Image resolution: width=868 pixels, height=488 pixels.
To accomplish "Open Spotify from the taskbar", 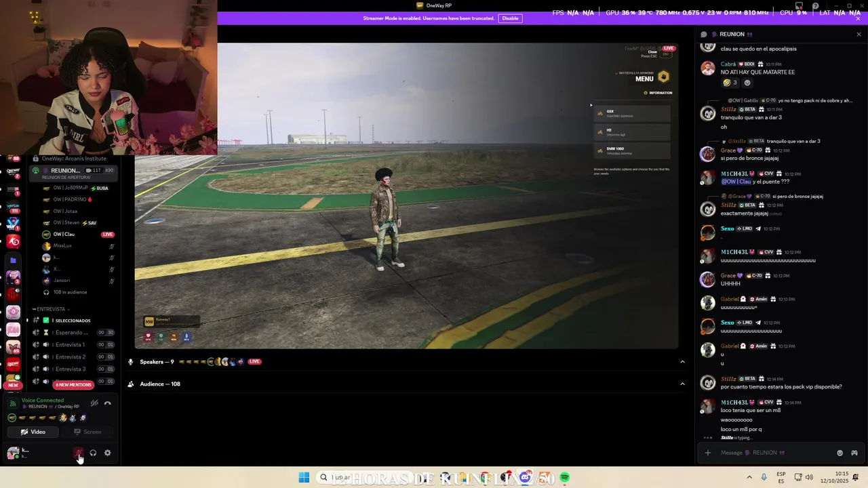I will pos(564,478).
